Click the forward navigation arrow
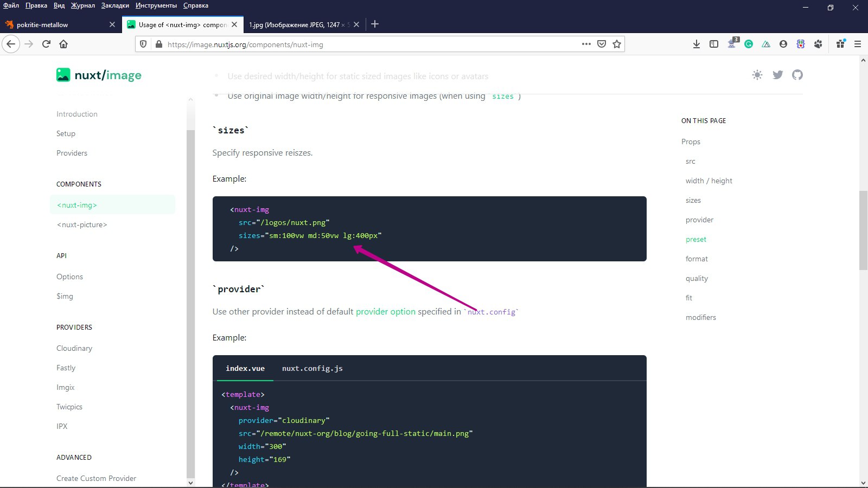 (29, 44)
